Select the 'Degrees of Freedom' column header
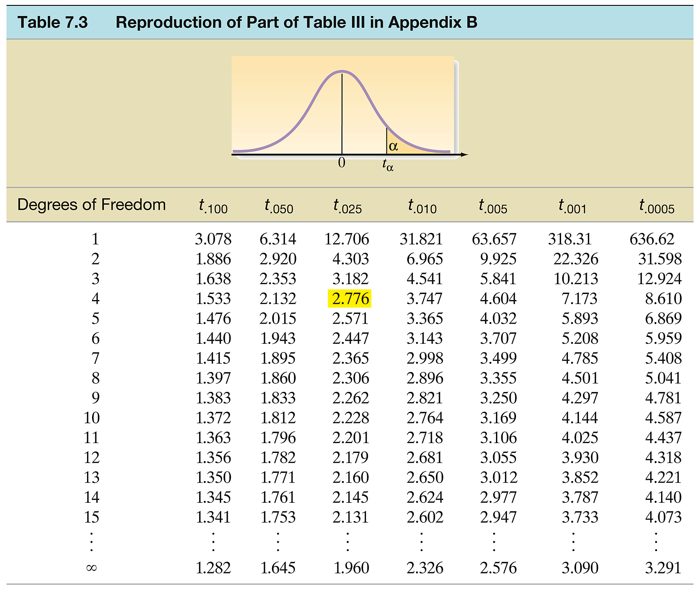Viewport: 700px width, 589px height. coord(91,204)
